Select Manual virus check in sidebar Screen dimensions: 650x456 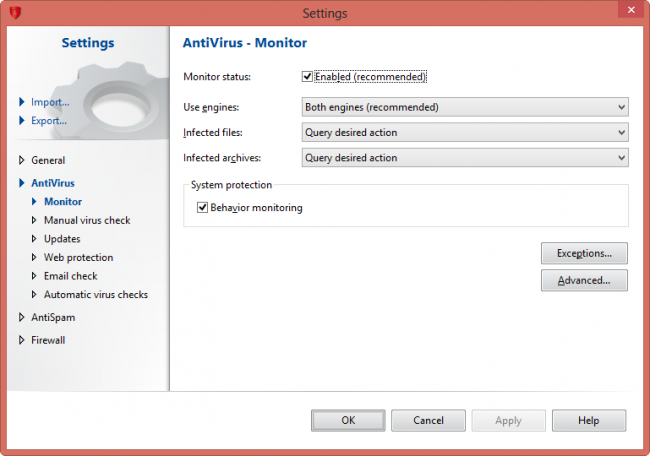coord(87,220)
